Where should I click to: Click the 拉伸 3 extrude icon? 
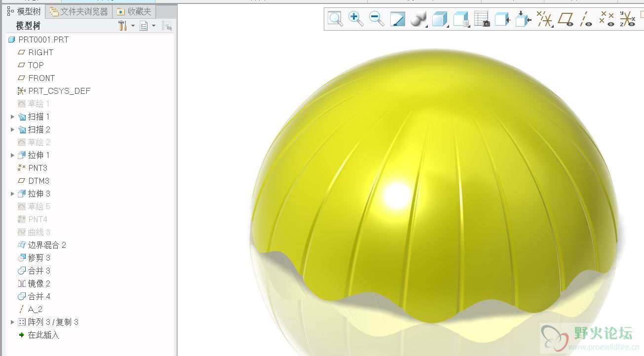click(x=22, y=194)
